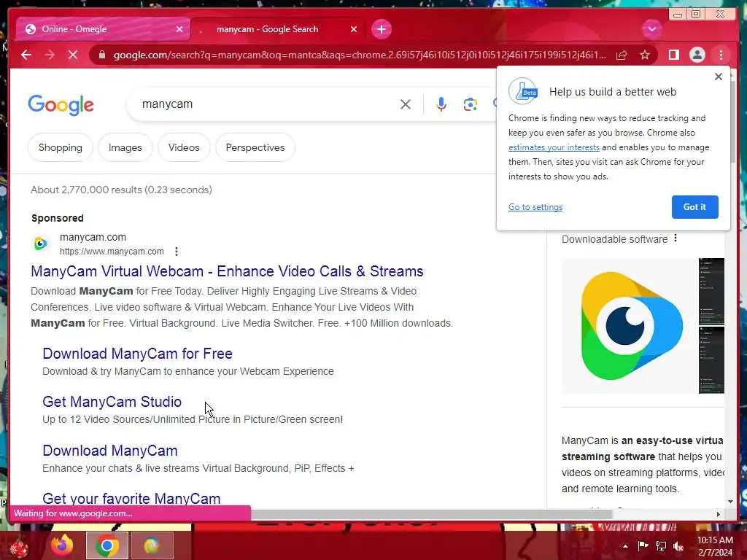Filter results by Videos
Viewport: 747px width, 560px height.
184,147
